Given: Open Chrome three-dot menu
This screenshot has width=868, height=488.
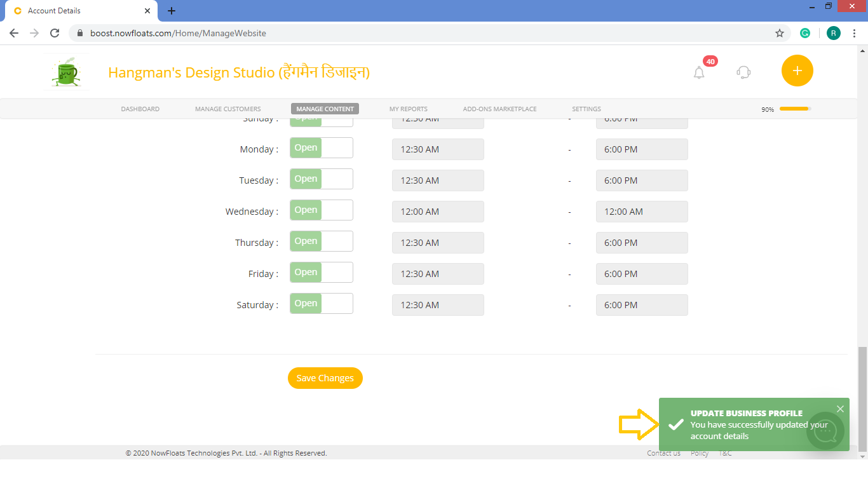Looking at the screenshot, I should [854, 33].
